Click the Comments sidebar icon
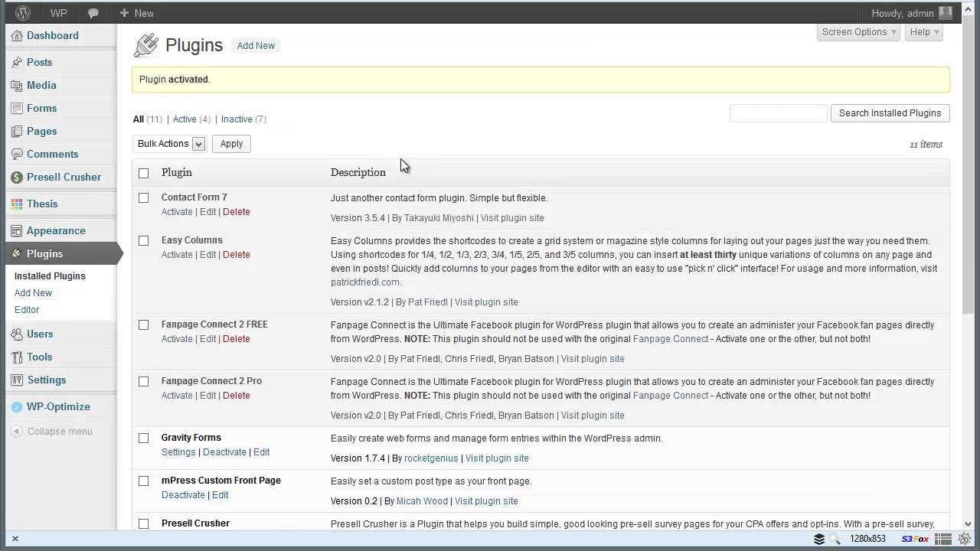The width and height of the screenshot is (980, 551). (17, 155)
